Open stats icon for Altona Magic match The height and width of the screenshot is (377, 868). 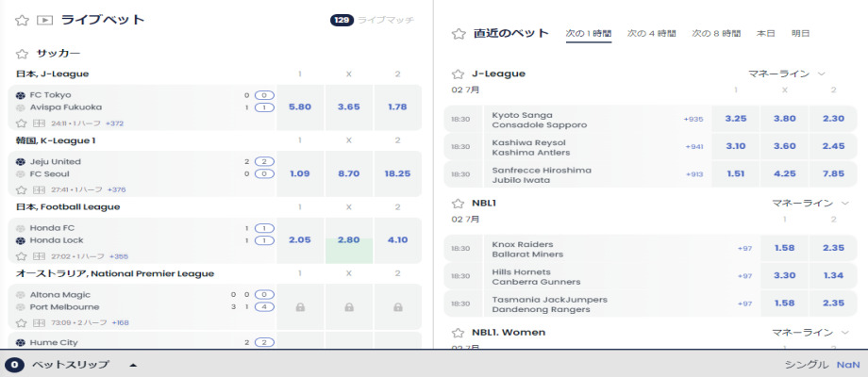point(39,323)
